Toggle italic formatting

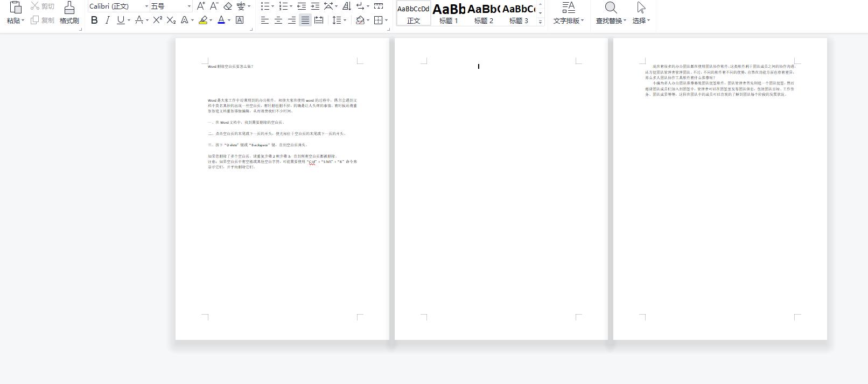pyautogui.click(x=107, y=20)
